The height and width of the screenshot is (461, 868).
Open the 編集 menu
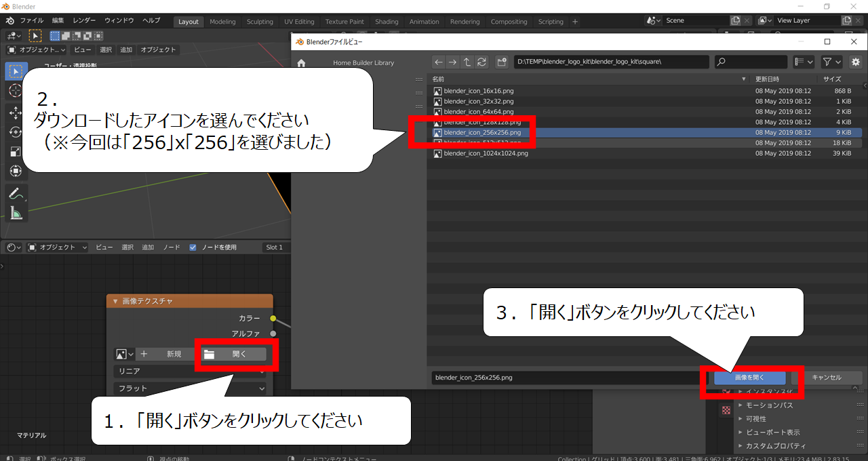[58, 21]
